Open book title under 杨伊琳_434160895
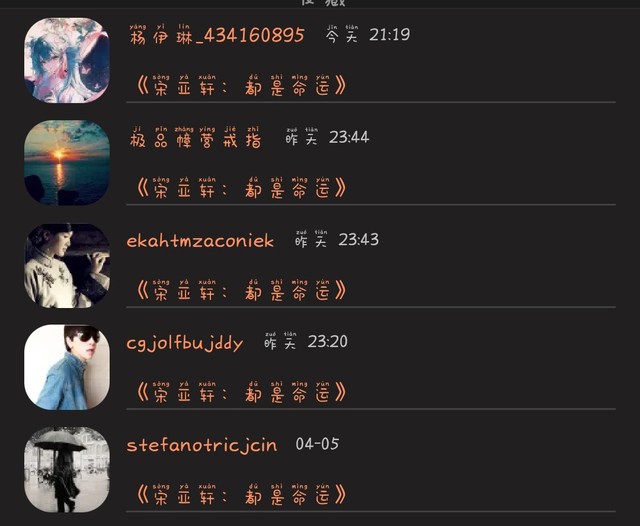Viewport: 640px width, 526px height. 241,85
